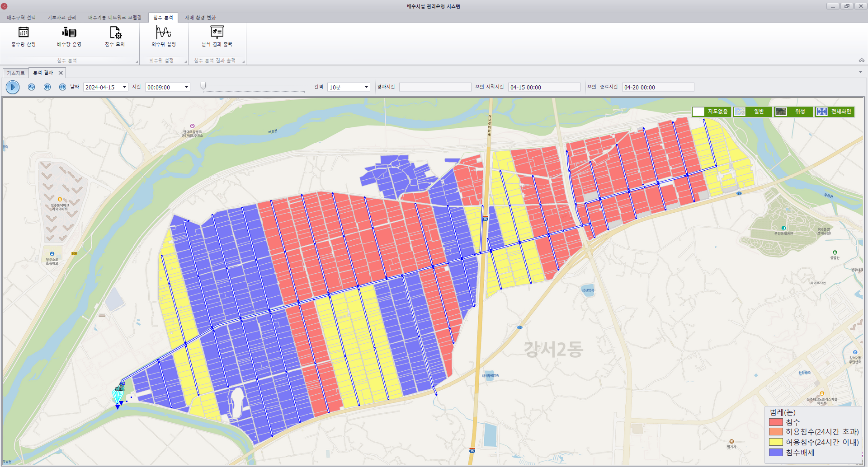Click the loop/repeat playback icon
Viewport: 868px width, 467px height.
(32, 87)
